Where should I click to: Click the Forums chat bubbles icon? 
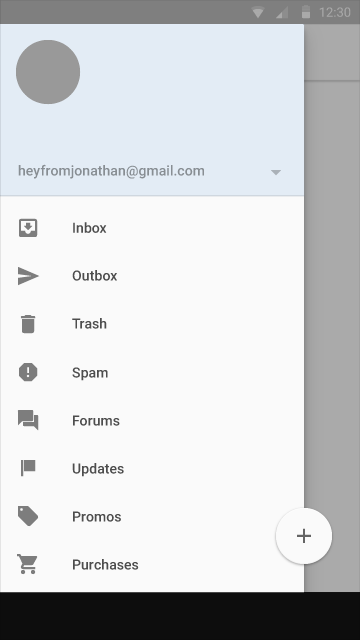point(28,420)
